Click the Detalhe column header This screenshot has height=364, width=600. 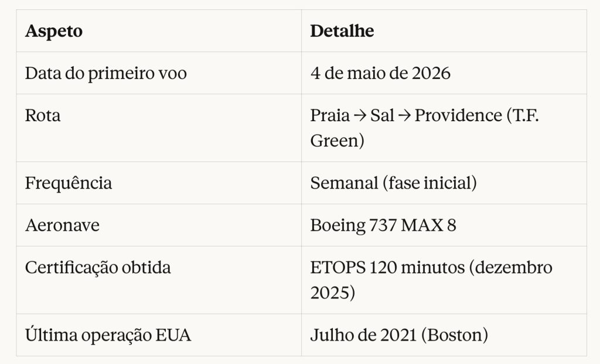click(342, 31)
